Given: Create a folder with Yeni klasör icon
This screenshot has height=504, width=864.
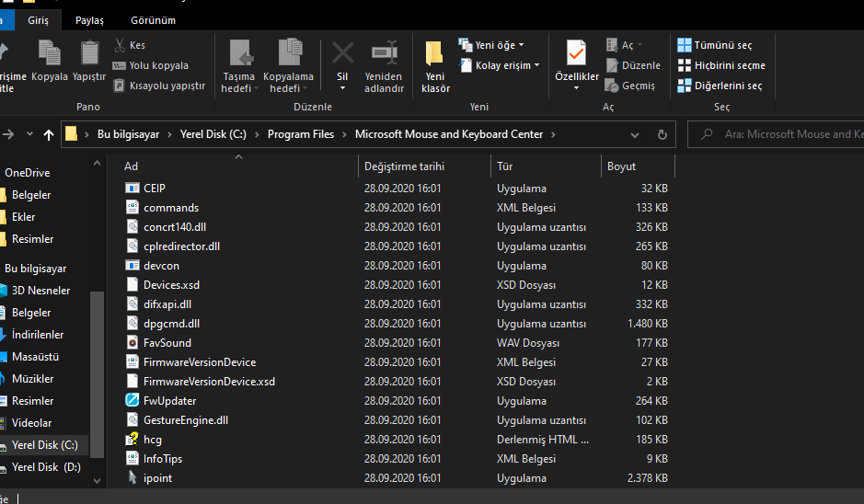Looking at the screenshot, I should click(x=435, y=54).
